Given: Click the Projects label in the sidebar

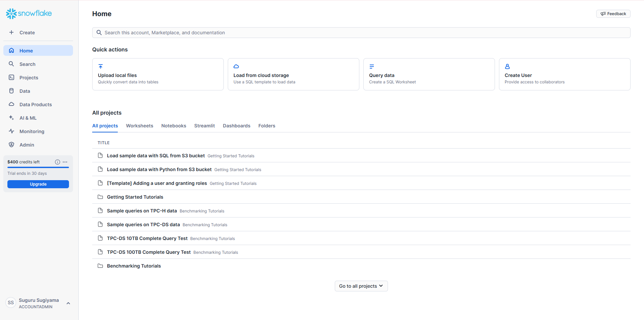Looking at the screenshot, I should [29, 78].
